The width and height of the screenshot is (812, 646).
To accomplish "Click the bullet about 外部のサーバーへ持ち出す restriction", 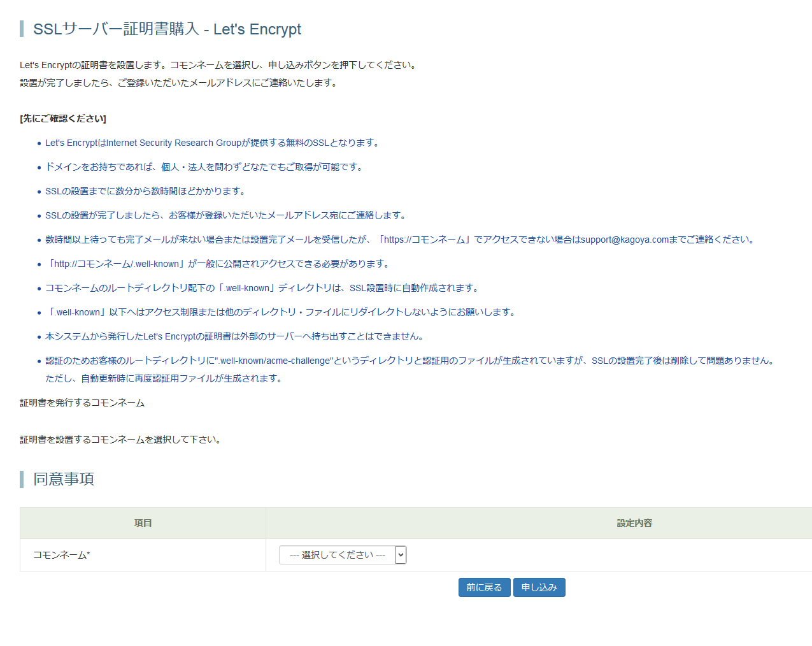I will click(236, 336).
